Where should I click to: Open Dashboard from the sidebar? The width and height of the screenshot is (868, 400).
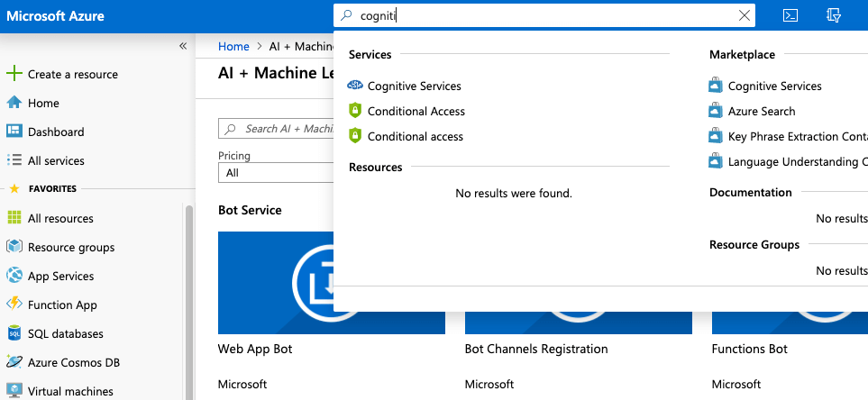point(55,132)
